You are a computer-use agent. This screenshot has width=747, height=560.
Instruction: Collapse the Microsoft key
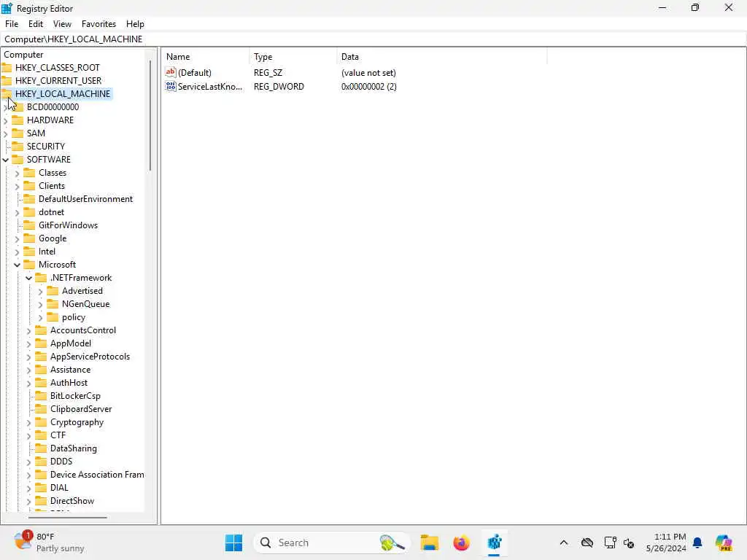pyautogui.click(x=18, y=265)
